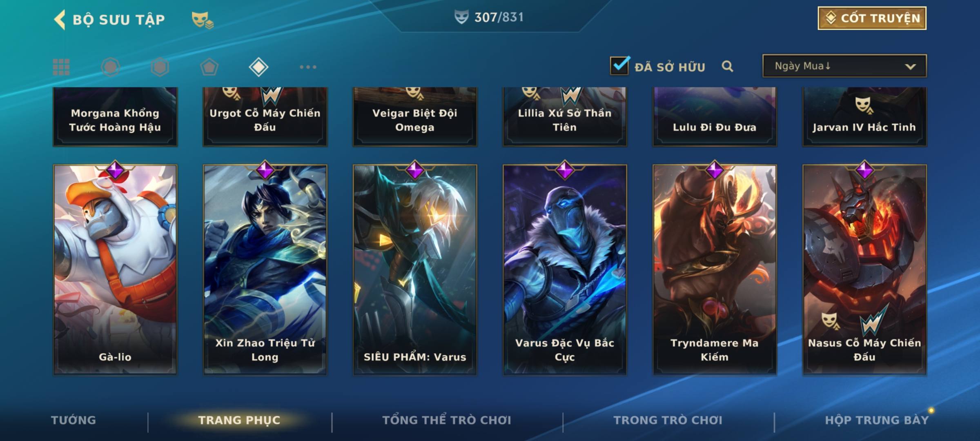Click the Cốt Truyện button

click(872, 18)
